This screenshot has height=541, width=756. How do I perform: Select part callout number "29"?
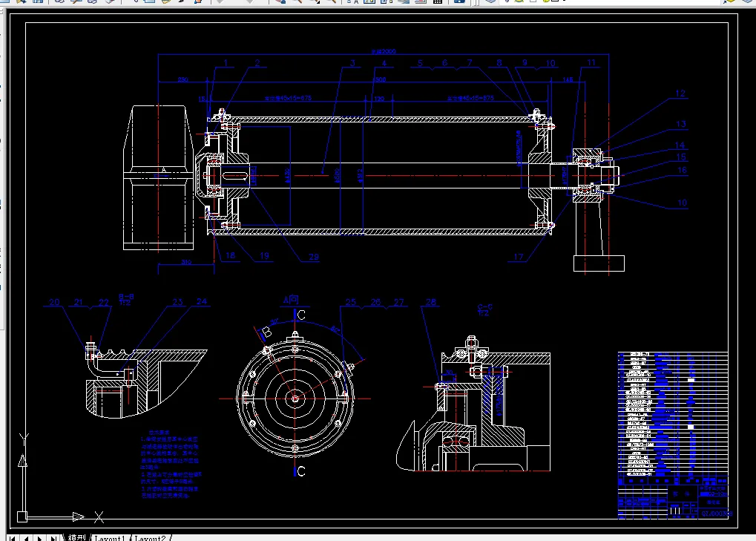313,257
